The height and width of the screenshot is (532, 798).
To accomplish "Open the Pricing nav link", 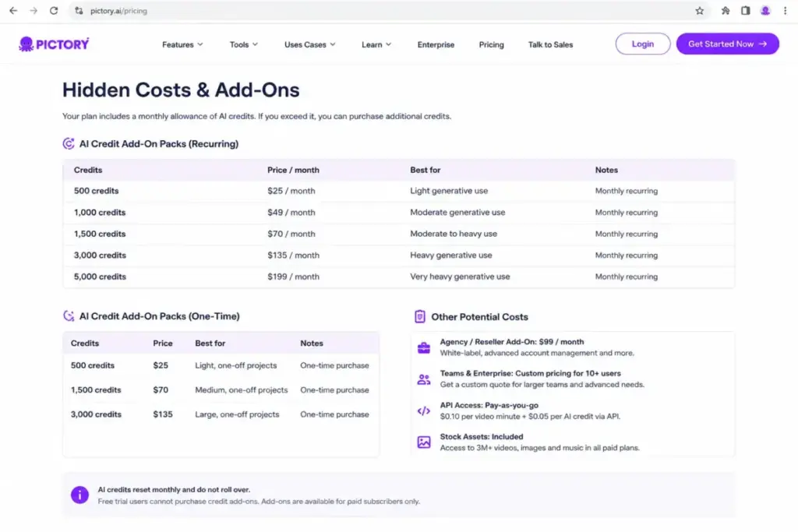I will [491, 44].
